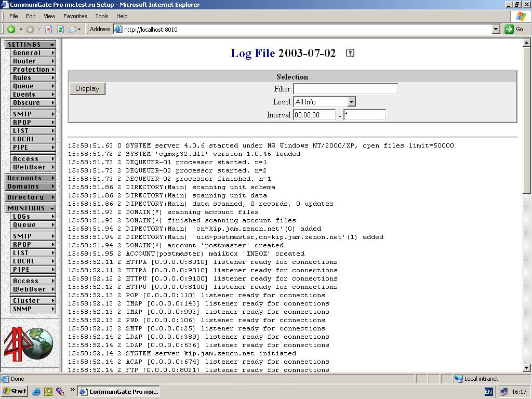
Task: Open the Obscure settings page
Action: 33,102
